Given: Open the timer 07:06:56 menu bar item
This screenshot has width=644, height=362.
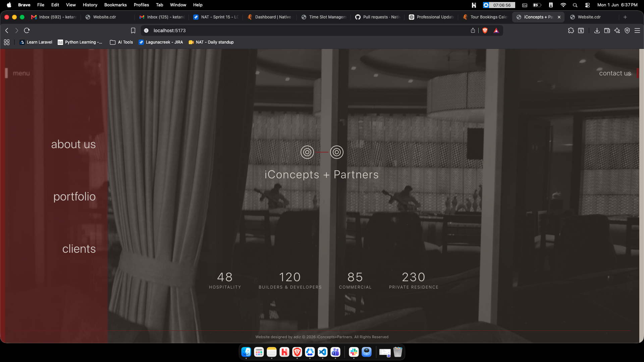Looking at the screenshot, I should 499,5.
